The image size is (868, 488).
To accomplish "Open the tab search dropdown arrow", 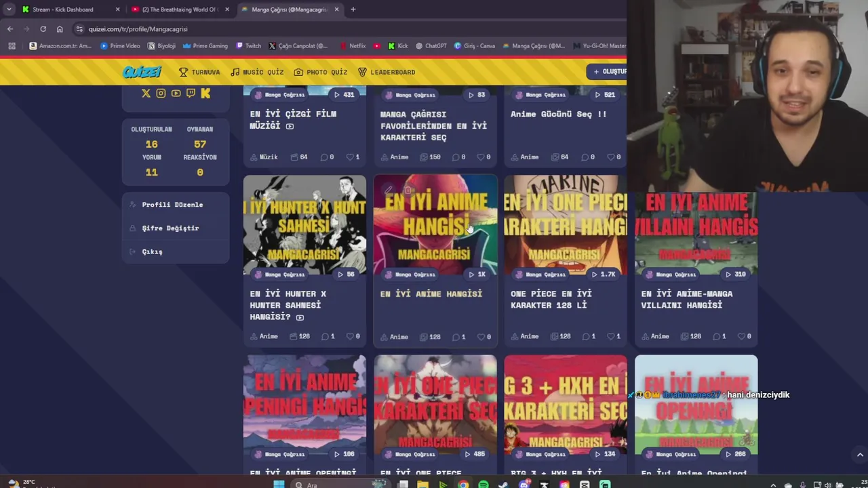I will 9,9.
